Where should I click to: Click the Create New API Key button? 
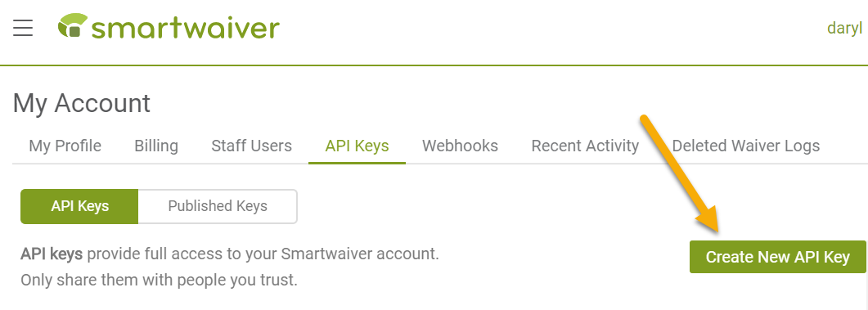[x=778, y=257]
